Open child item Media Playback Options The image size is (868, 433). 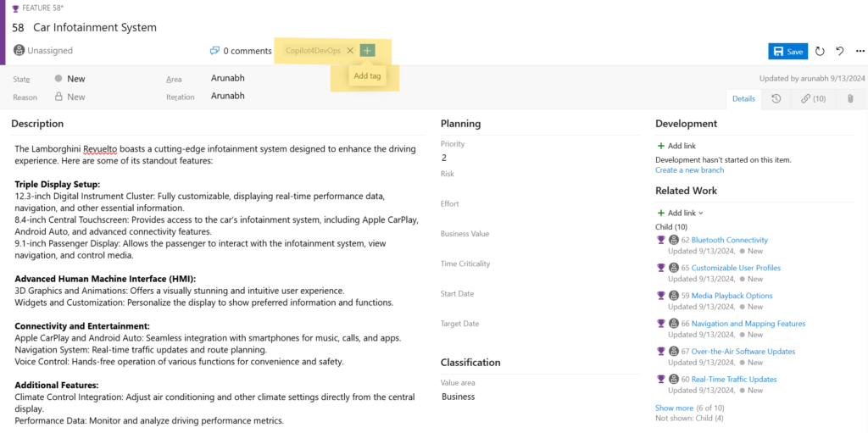(x=732, y=296)
